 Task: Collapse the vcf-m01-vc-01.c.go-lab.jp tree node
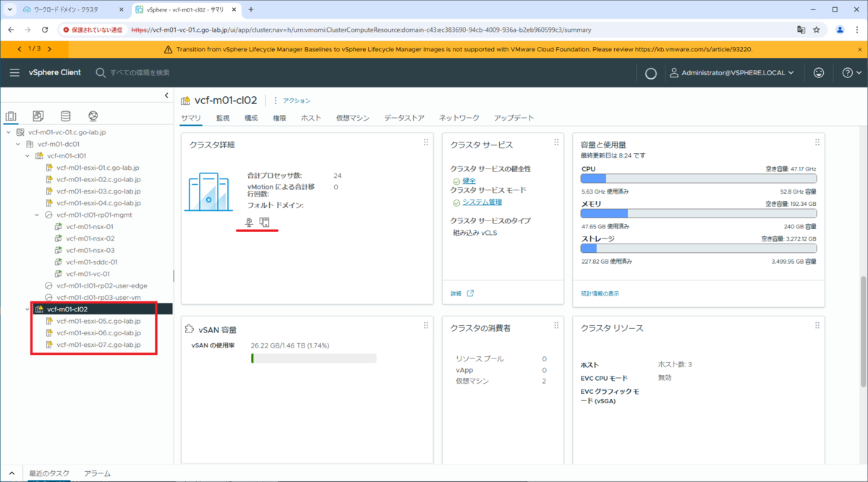pyautogui.click(x=8, y=132)
